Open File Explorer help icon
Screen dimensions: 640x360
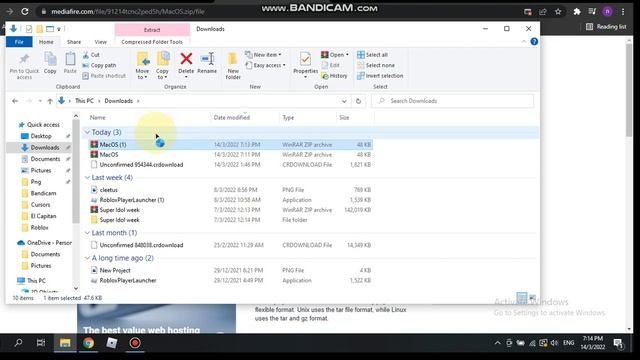point(534,42)
